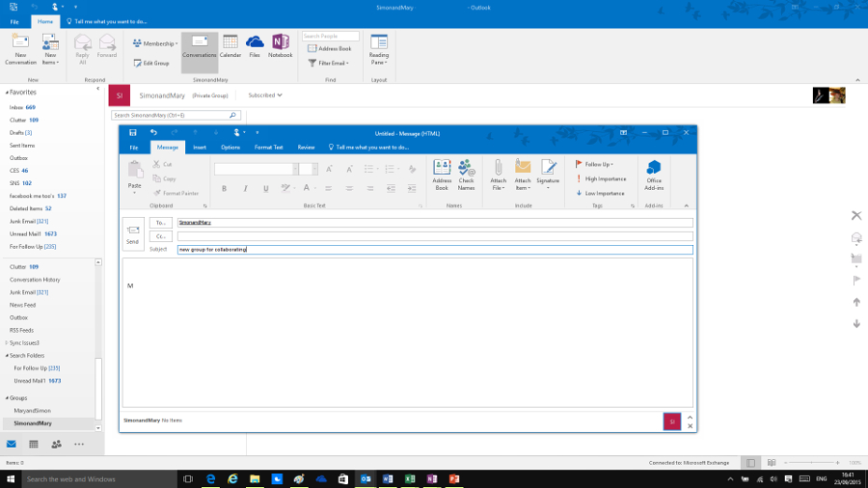The height and width of the screenshot is (488, 868).
Task: Select MaryandSimon group in folder pane
Action: pos(32,411)
